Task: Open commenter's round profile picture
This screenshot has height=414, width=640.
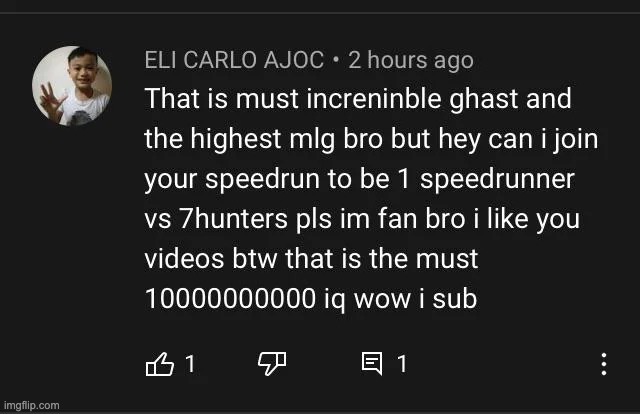Action: [72, 85]
